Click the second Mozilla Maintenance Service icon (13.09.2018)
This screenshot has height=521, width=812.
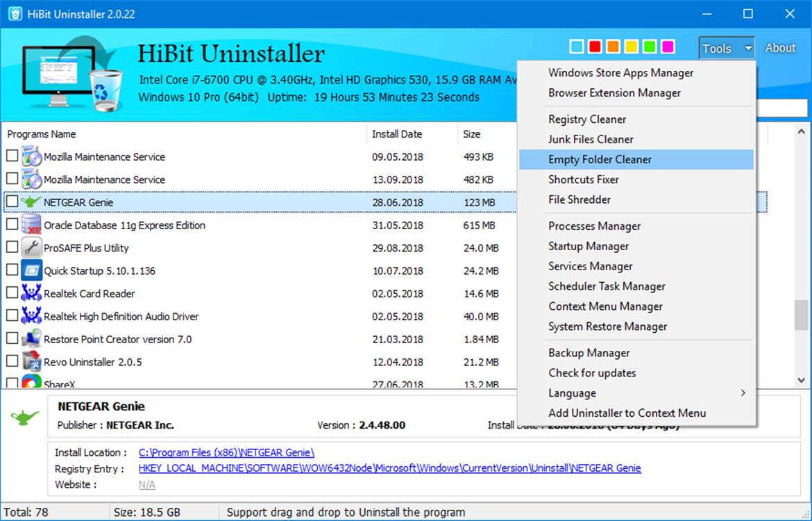pyautogui.click(x=31, y=179)
